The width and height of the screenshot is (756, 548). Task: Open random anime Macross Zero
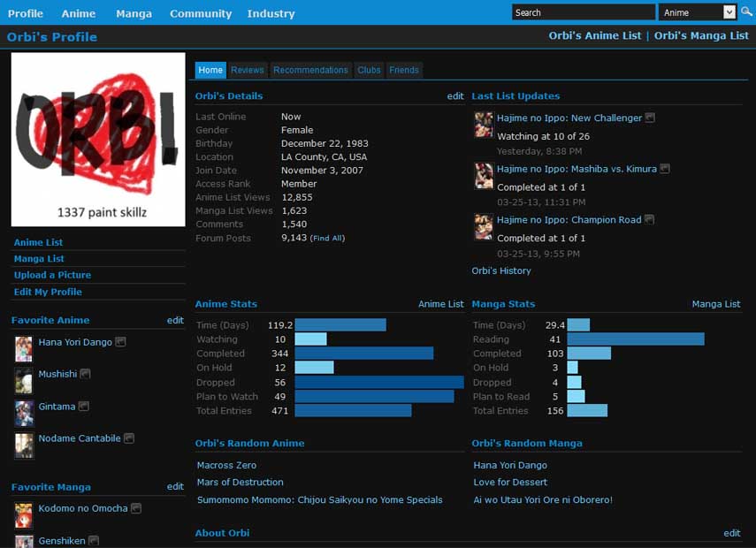point(226,466)
